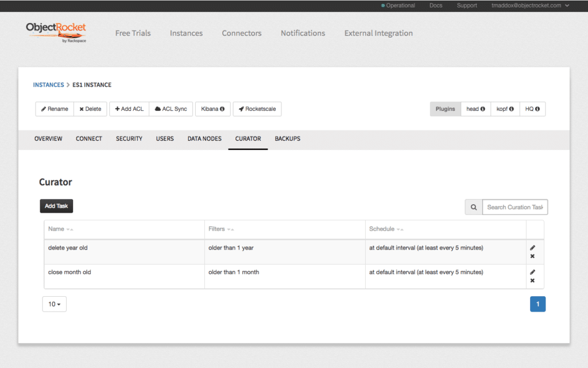Click the Add ACL button

[129, 109]
